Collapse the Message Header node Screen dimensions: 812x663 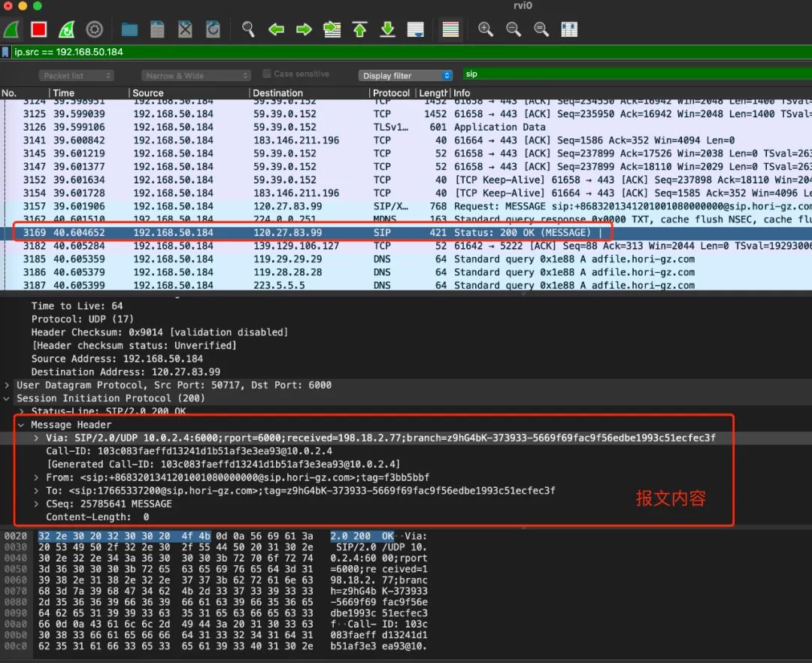click(21, 425)
